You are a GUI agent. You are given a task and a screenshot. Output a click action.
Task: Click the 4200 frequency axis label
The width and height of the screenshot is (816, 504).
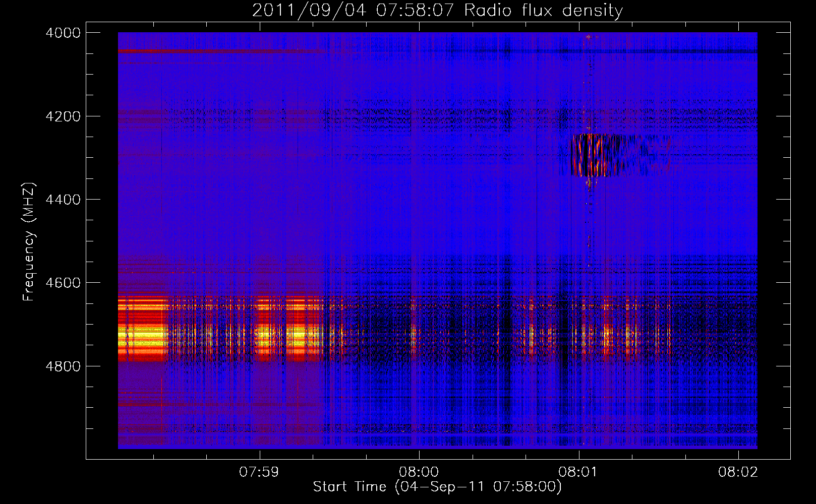[x=63, y=116]
